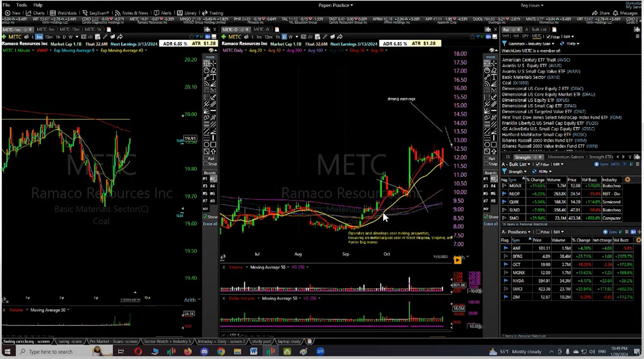Viewport: 644px width, 359px height.
Task: Open Word from the Windows taskbar
Action: [253, 351]
